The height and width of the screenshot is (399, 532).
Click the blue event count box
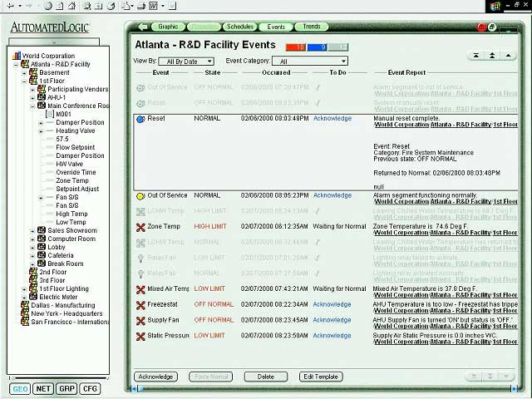[x=317, y=47]
